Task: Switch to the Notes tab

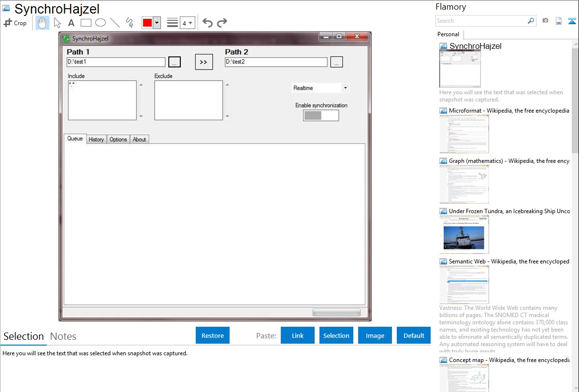Action: point(63,336)
